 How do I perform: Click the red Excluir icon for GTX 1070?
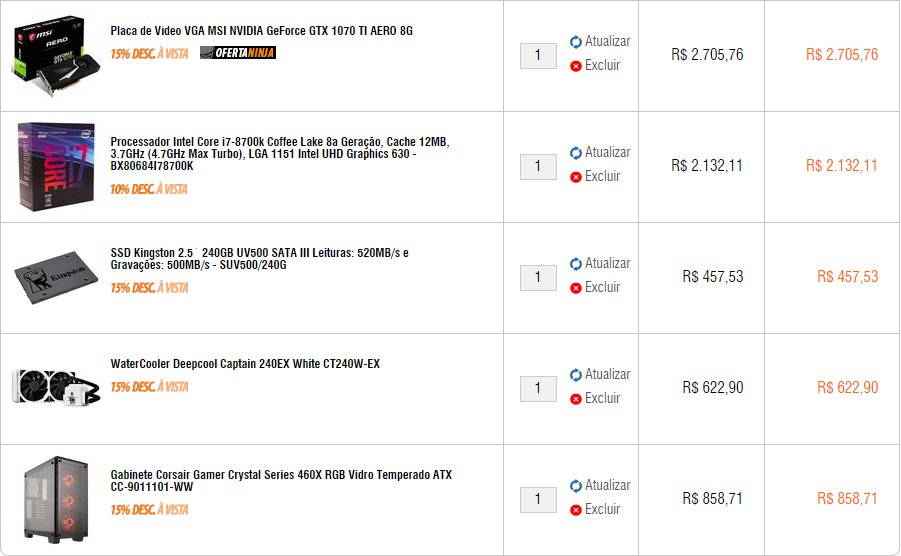pyautogui.click(x=576, y=66)
